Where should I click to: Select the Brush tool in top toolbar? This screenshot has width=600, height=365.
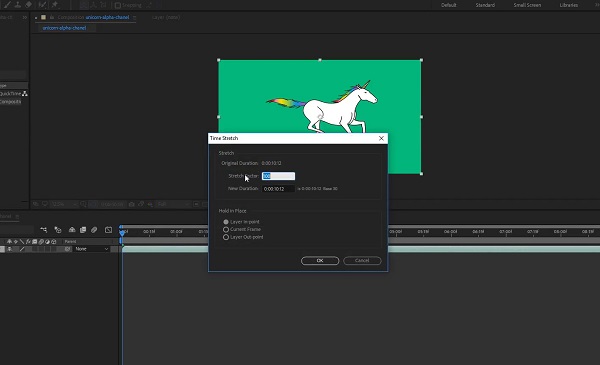(x=7, y=5)
